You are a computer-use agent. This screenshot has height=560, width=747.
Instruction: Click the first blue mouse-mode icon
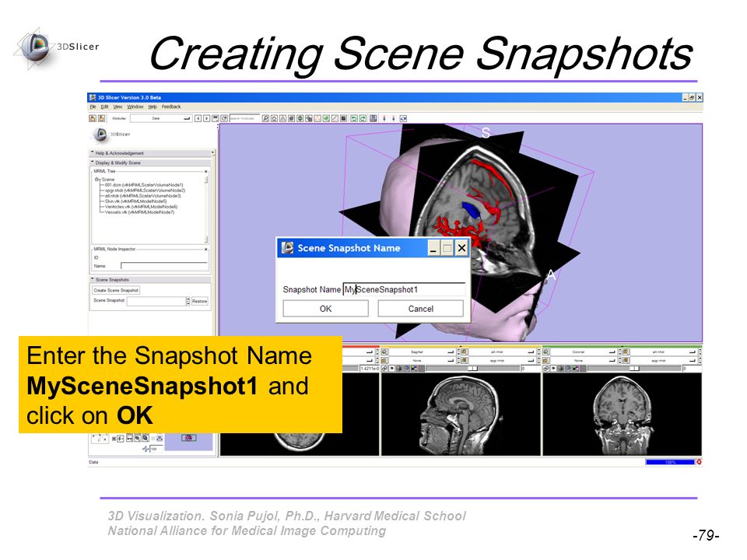[x=384, y=118]
